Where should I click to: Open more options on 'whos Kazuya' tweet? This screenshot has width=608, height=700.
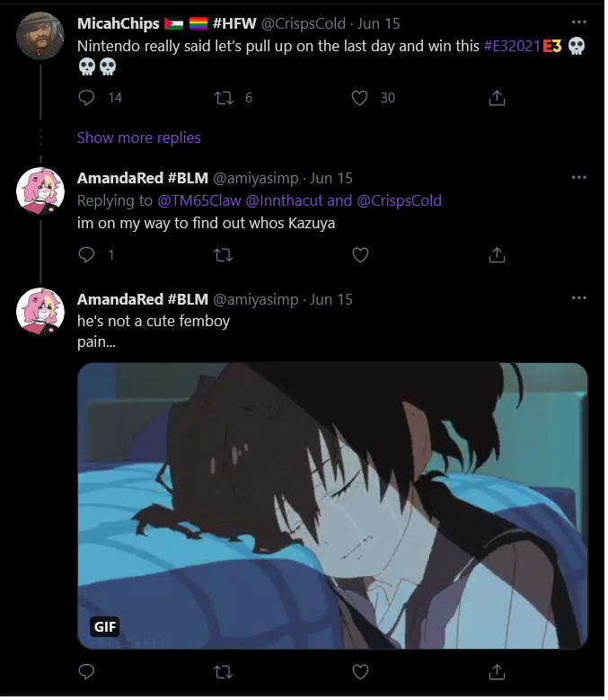pyautogui.click(x=578, y=177)
